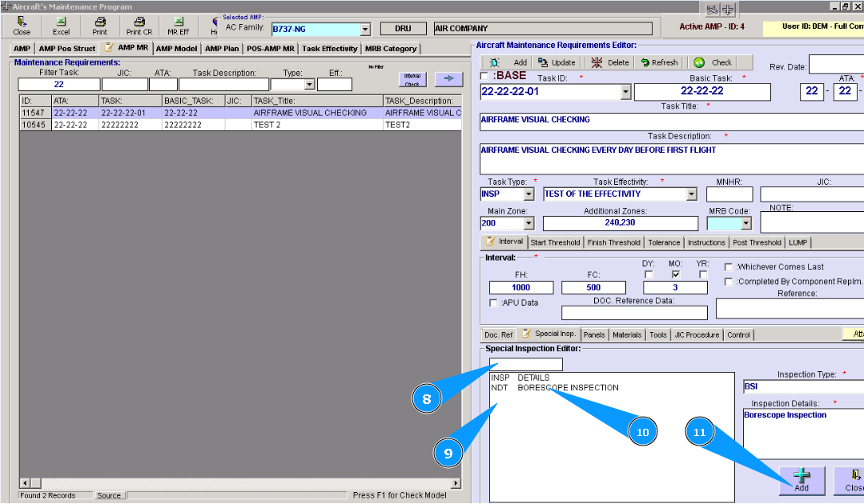
Task: Click the Inspection Type field showing BSI
Action: tap(803, 387)
